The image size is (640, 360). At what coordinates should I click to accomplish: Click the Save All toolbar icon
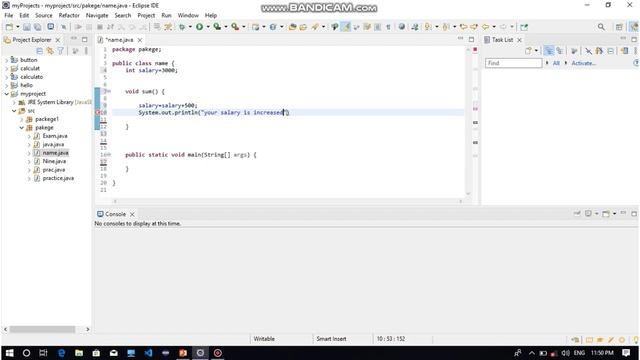37,27
